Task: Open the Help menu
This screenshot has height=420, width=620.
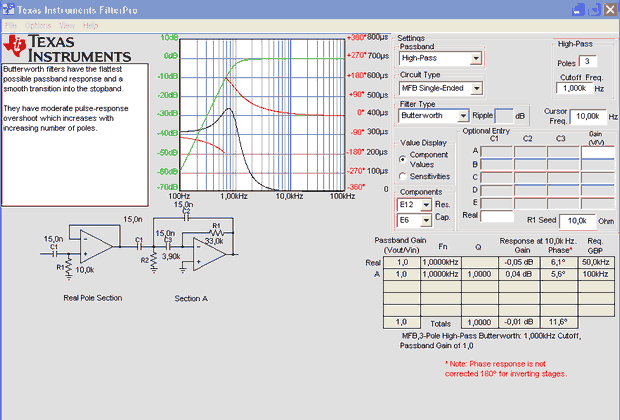Action: pyautogui.click(x=90, y=26)
